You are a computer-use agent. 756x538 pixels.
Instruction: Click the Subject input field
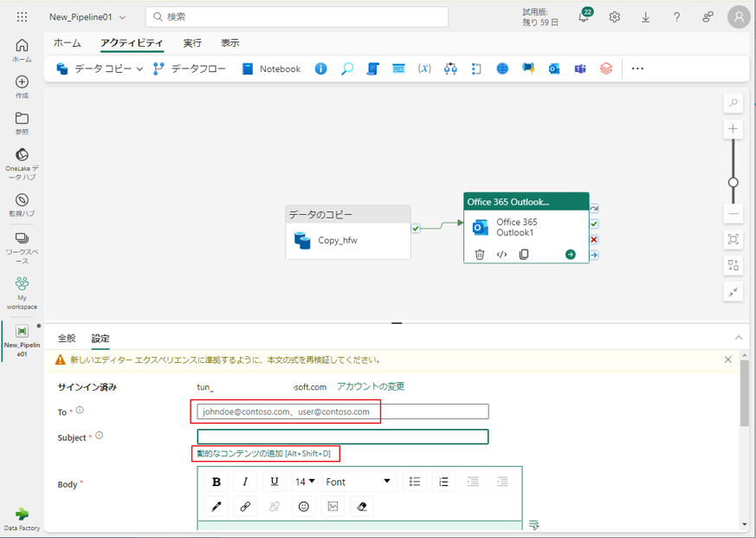[342, 437]
